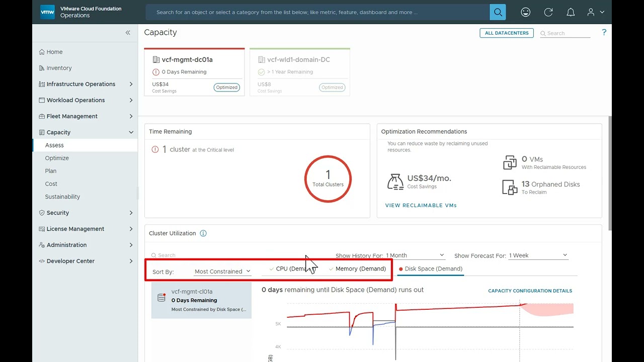
Task: Select Optimize under Capacity
Action: click(57, 158)
